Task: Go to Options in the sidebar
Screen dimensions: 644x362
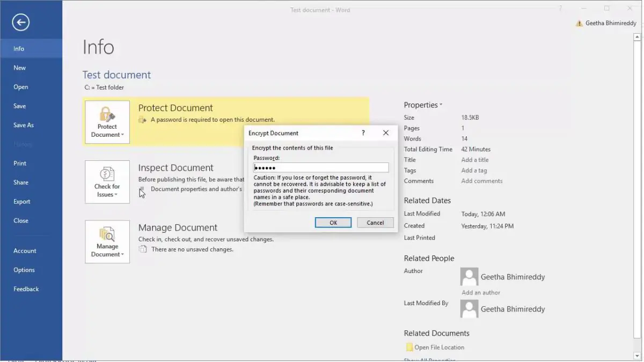Action: 24,270
